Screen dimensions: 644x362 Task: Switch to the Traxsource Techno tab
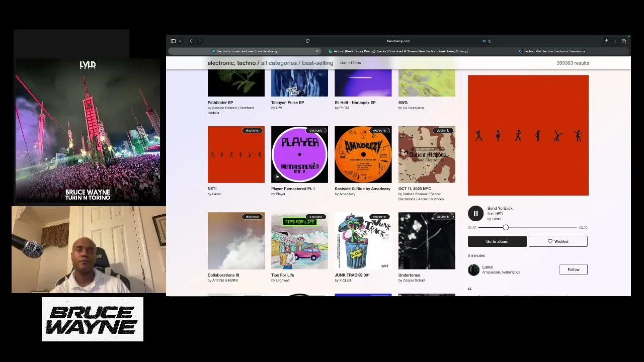point(552,51)
